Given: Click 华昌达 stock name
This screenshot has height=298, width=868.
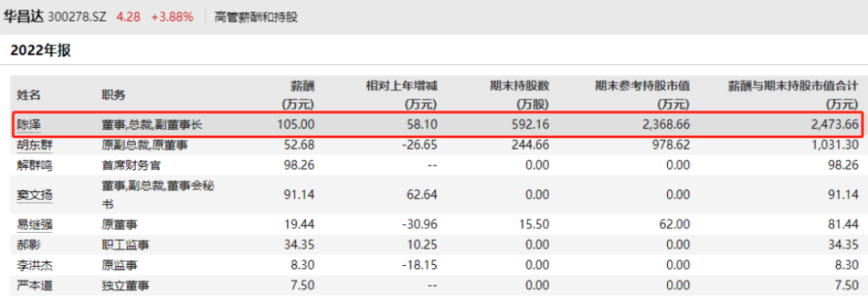Looking at the screenshot, I should coord(24,17).
